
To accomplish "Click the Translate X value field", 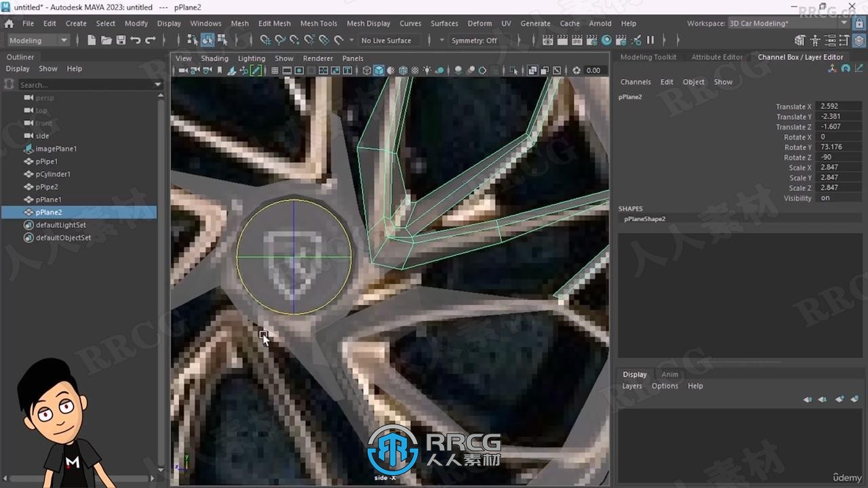I will click(x=840, y=106).
